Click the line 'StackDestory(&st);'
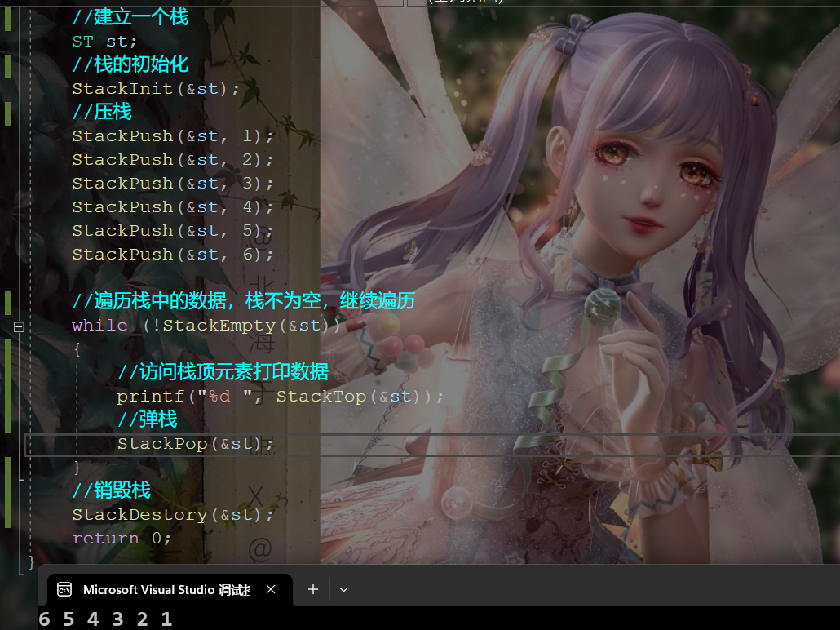840x630 pixels. [x=173, y=515]
